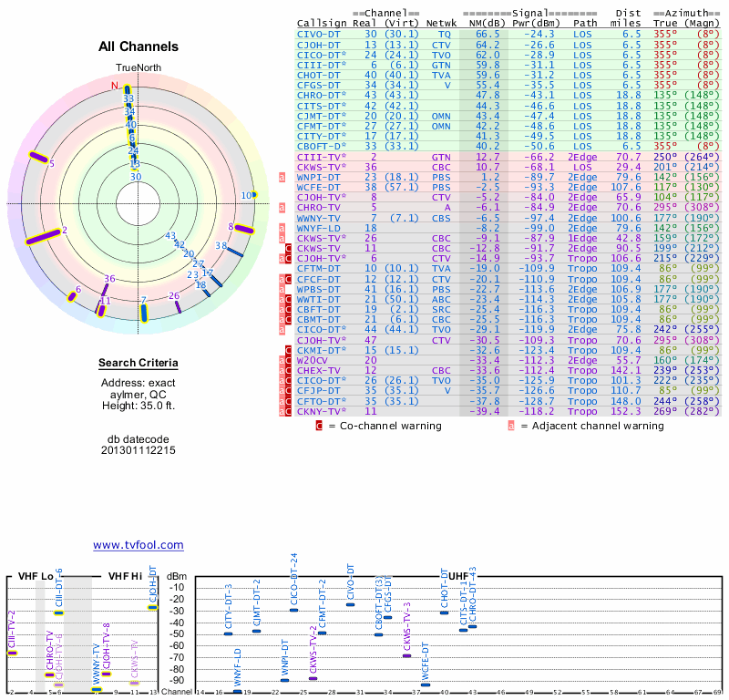The image size is (729, 700).
Task: Click the co-channel warning icon beside CKMI-DT
Action: click(288, 350)
